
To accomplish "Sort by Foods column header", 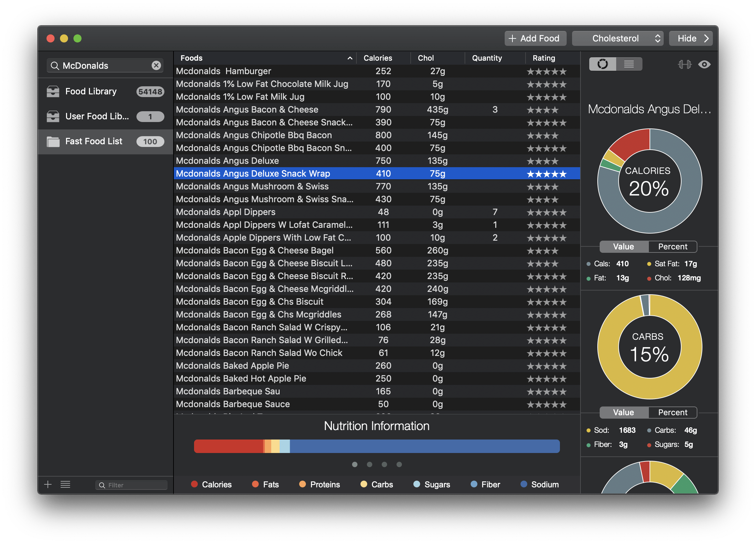I will click(265, 58).
